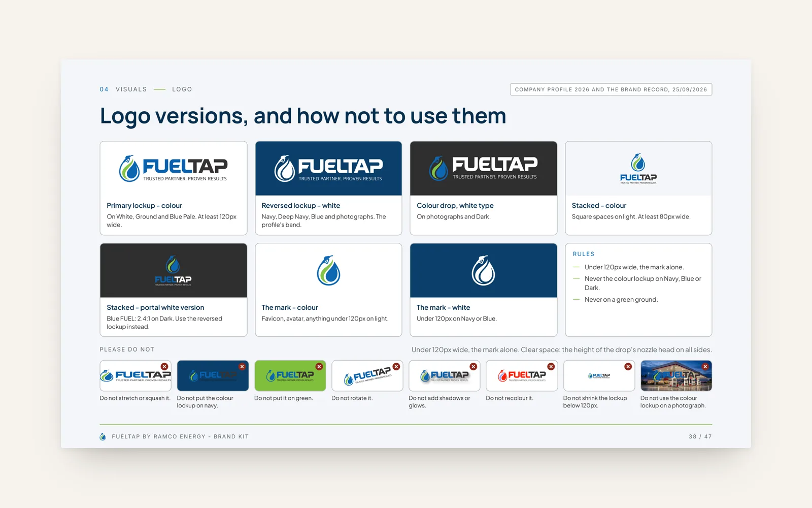Click page number 38 / 47
812x508 pixels.
[700, 437]
